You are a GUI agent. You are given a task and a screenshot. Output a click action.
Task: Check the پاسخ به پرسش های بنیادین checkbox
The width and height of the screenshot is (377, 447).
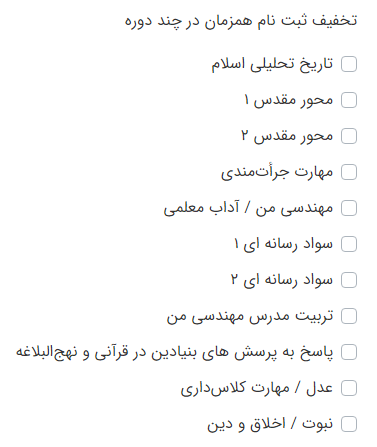tap(349, 352)
